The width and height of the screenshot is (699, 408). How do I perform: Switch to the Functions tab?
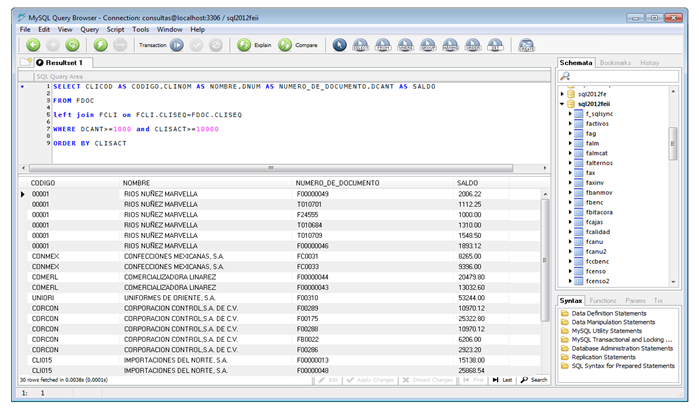coord(603,301)
